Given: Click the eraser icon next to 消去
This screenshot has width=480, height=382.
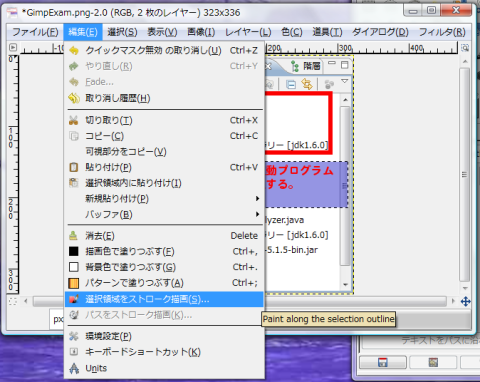Looking at the screenshot, I should tap(74, 236).
